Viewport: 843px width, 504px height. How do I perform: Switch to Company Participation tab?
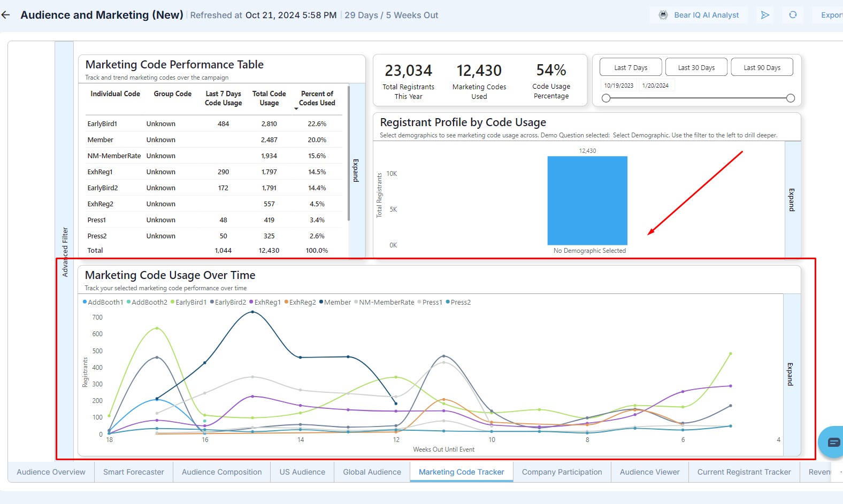(562, 472)
